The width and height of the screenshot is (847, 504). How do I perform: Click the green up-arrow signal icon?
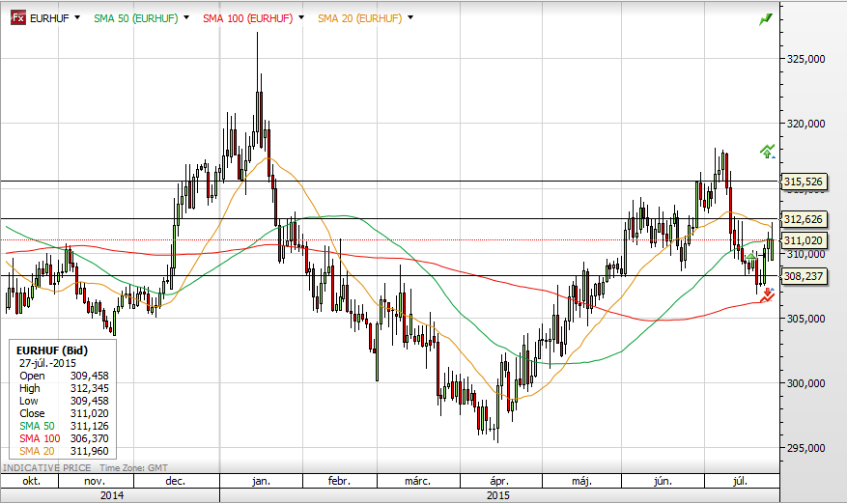pyautogui.click(x=767, y=151)
